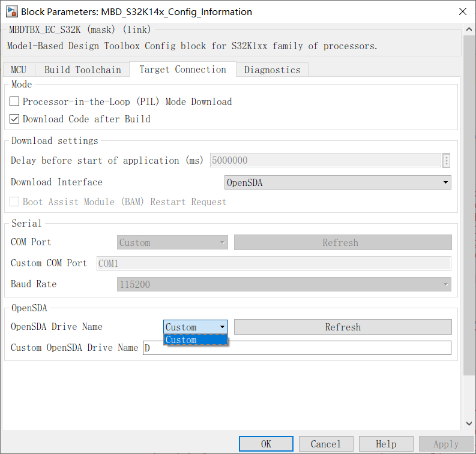The width and height of the screenshot is (476, 454).
Task: Open the Build Toolchain tab
Action: click(x=83, y=70)
